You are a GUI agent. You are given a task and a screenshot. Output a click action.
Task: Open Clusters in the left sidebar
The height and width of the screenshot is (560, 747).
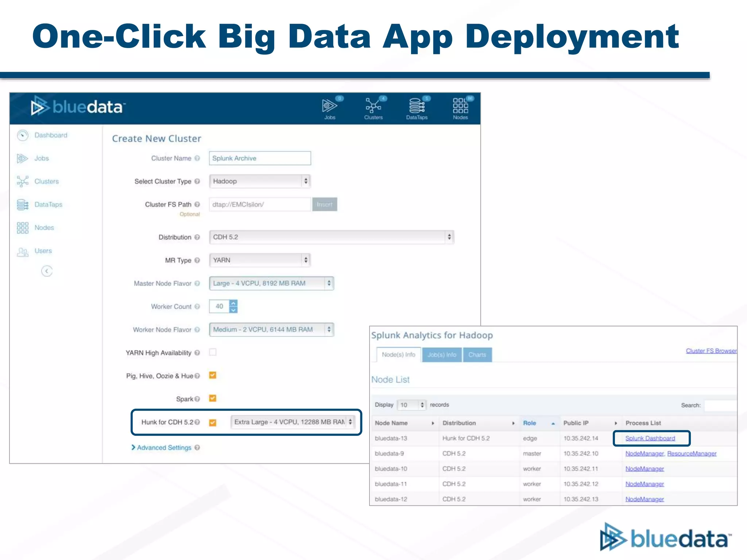[38, 181]
